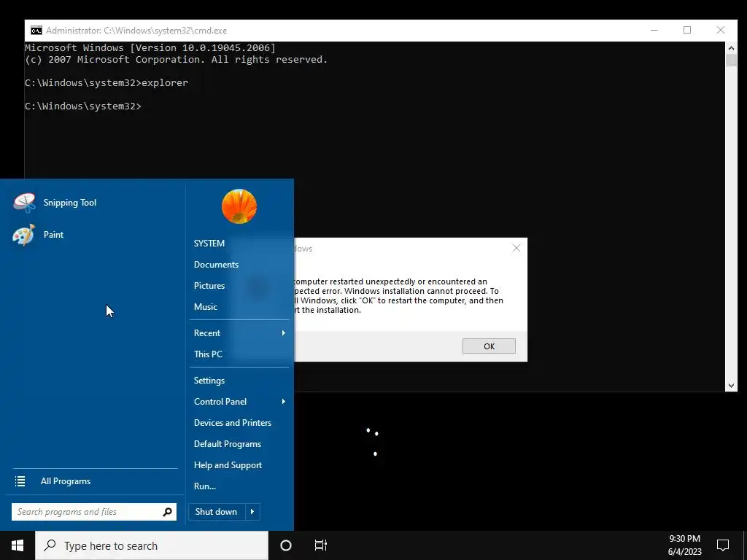
Task: Click the All Programs list icon
Action: 20,481
